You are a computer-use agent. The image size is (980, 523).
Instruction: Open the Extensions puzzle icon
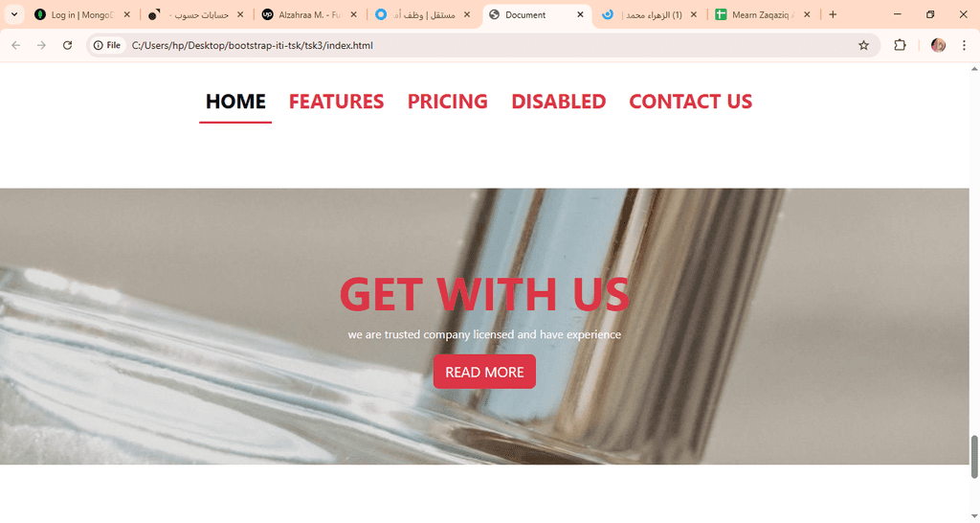pos(900,45)
